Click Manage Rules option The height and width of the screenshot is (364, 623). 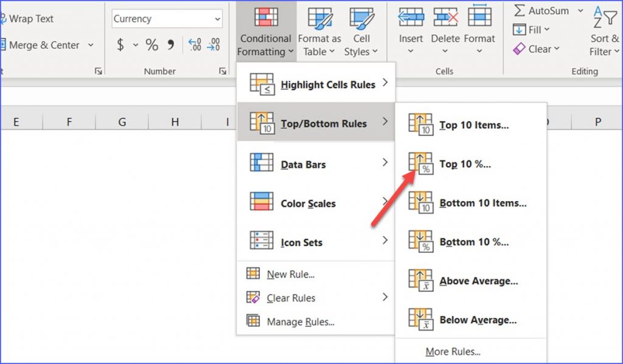(301, 321)
